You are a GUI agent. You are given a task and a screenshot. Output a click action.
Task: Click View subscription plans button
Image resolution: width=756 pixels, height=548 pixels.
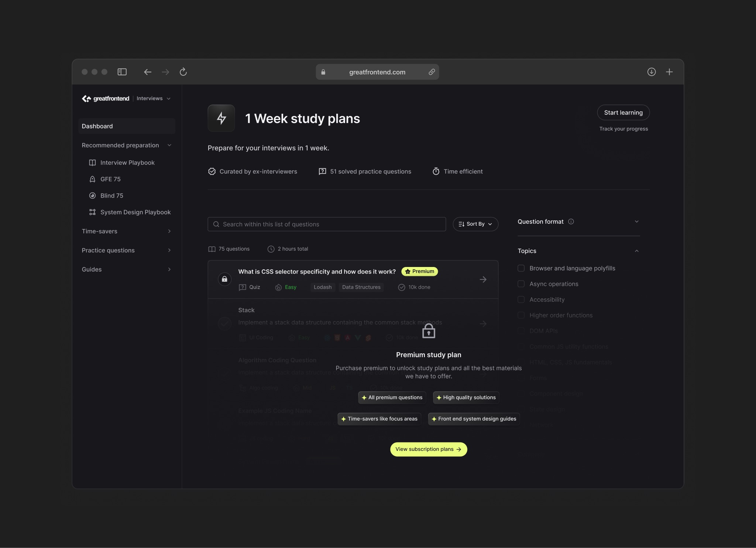429,449
